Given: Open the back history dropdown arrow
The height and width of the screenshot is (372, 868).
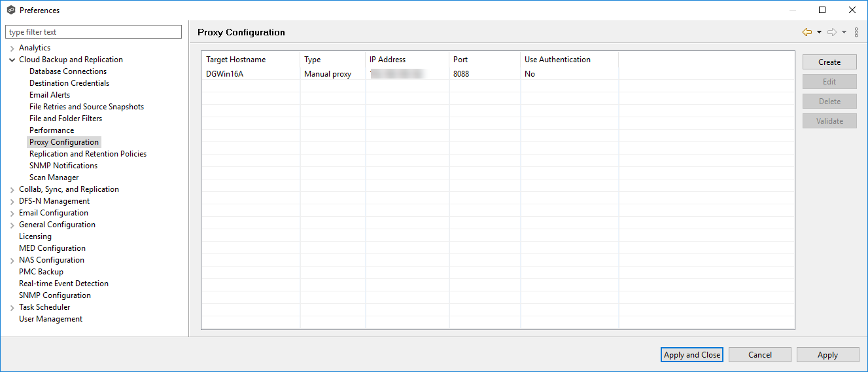Looking at the screenshot, I should (x=819, y=32).
